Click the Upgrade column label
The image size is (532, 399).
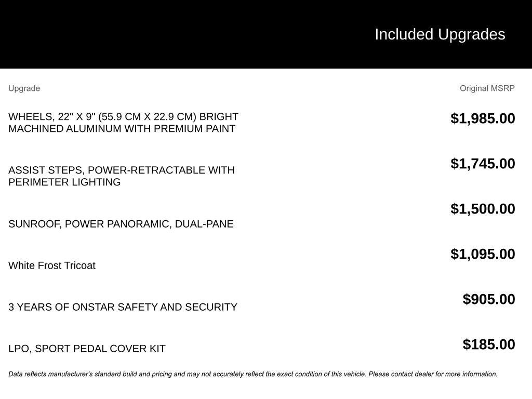click(24, 88)
